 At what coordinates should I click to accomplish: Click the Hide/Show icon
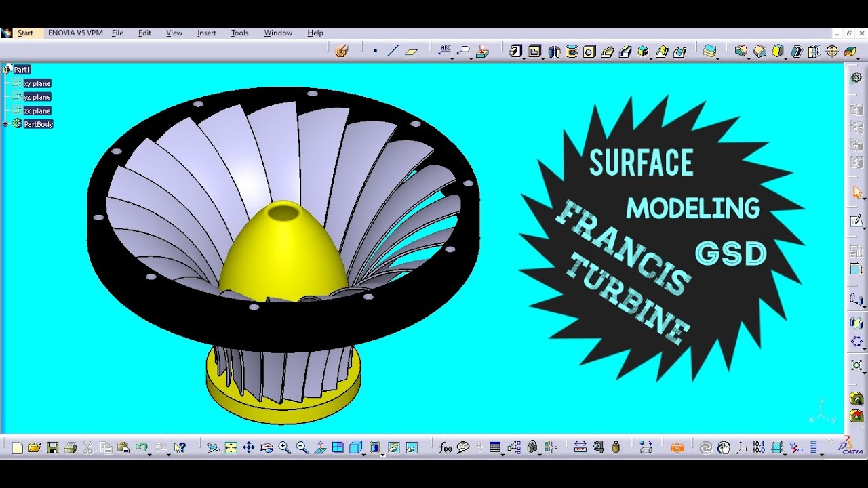pyautogui.click(x=393, y=447)
